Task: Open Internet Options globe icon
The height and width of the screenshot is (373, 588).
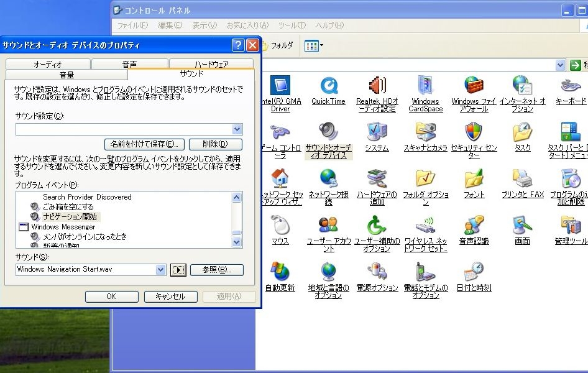Action: point(522,85)
